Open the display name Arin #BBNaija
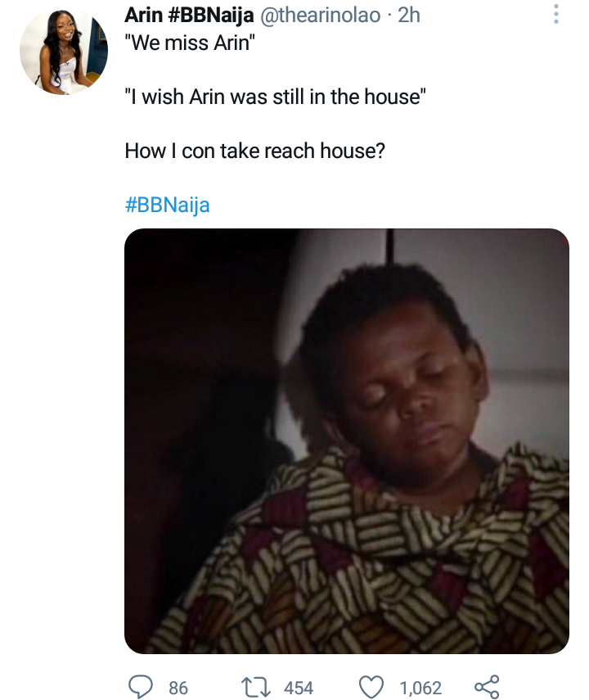Screen dimensions: 589x700 (189, 16)
